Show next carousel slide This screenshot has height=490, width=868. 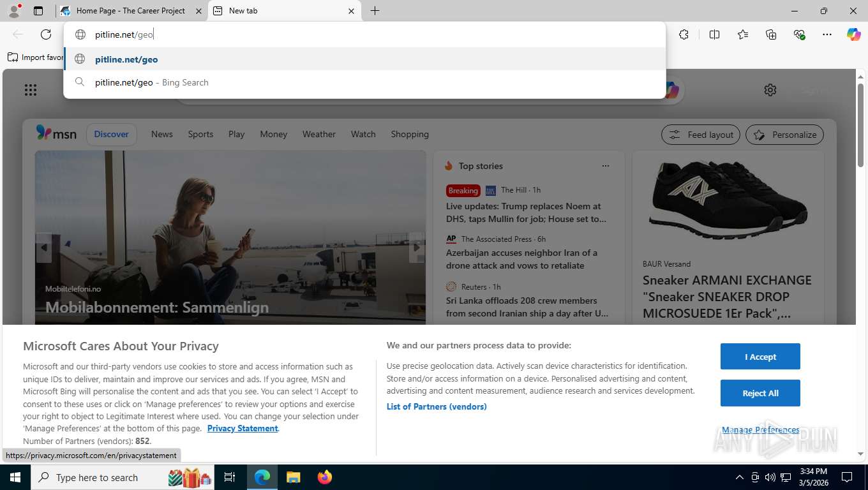(x=416, y=248)
